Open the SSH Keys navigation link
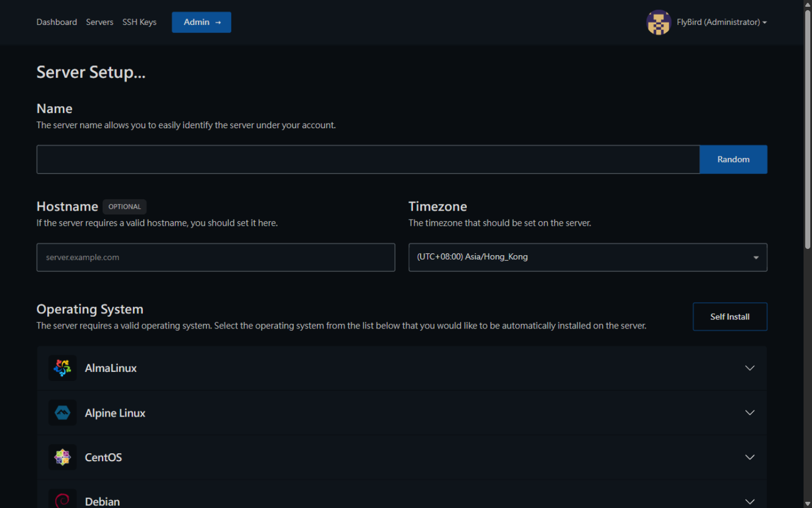Image resolution: width=812 pixels, height=508 pixels. (139, 22)
